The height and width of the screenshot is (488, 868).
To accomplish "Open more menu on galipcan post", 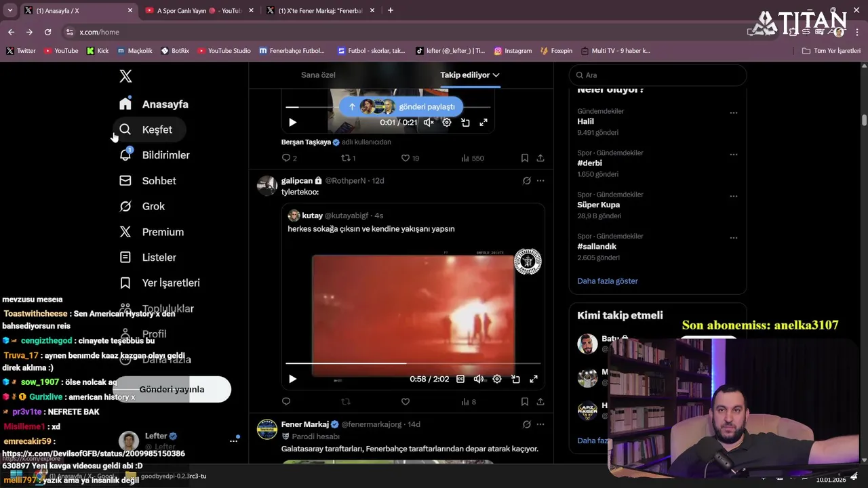I will point(540,180).
